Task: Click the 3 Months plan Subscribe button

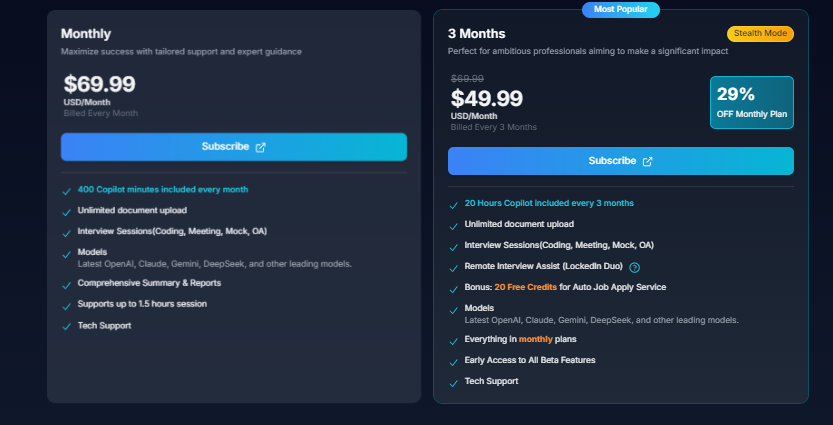Action: (620, 161)
